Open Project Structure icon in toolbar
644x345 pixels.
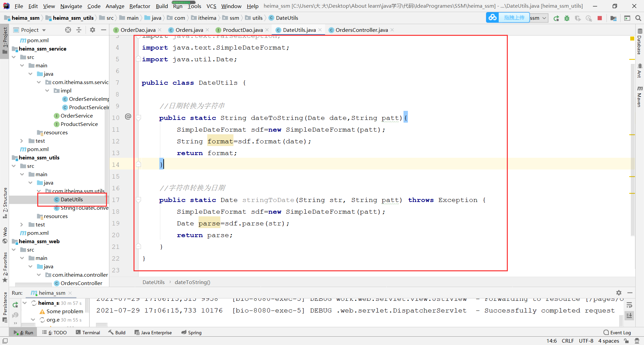pos(613,18)
